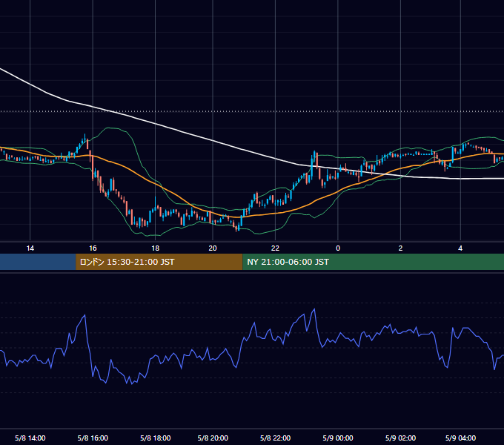Viewport: 504px width, 445px height.
Task: Click the 5/9 00:00 date label
Action: click(x=338, y=438)
